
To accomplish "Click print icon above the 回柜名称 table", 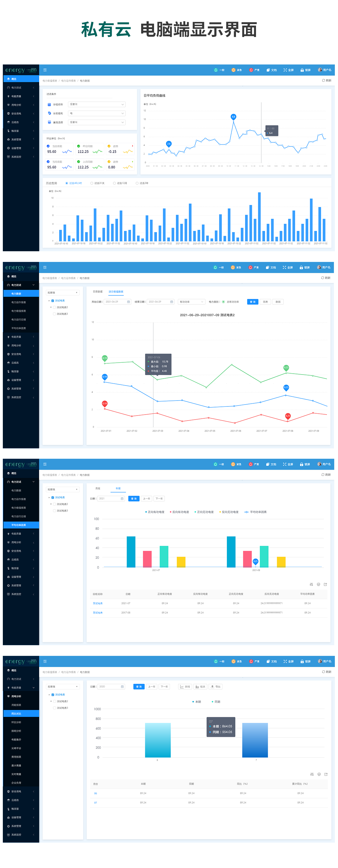I will [319, 584].
